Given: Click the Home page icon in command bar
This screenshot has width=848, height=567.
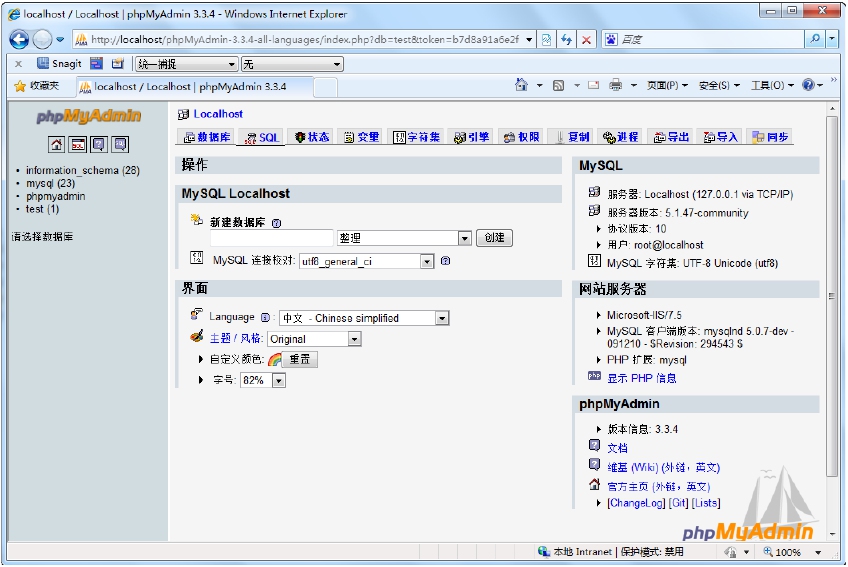Looking at the screenshot, I should (x=521, y=85).
